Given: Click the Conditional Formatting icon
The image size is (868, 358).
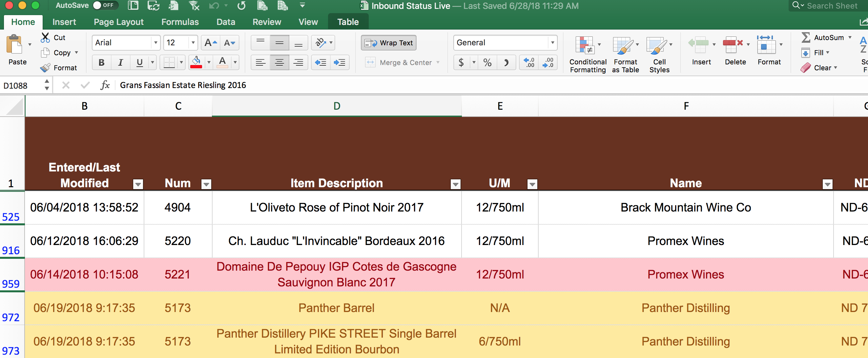Looking at the screenshot, I should click(585, 45).
